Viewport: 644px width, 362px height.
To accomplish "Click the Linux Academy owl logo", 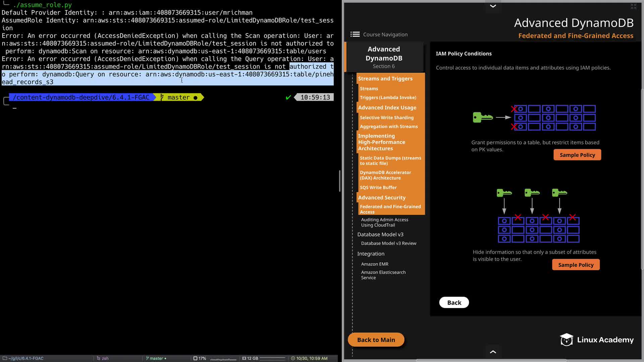I will [567, 340].
